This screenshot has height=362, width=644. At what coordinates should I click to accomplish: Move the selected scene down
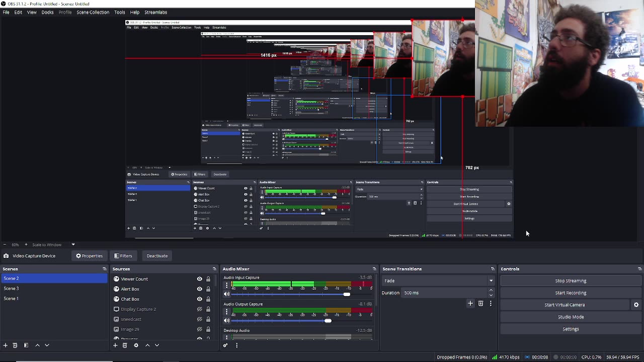47,345
